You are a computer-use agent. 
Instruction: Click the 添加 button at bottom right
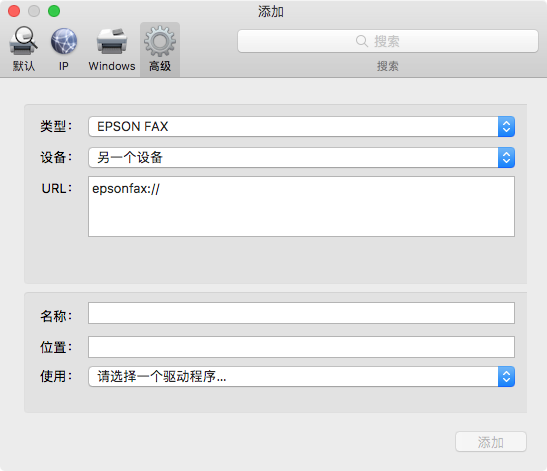click(x=490, y=442)
